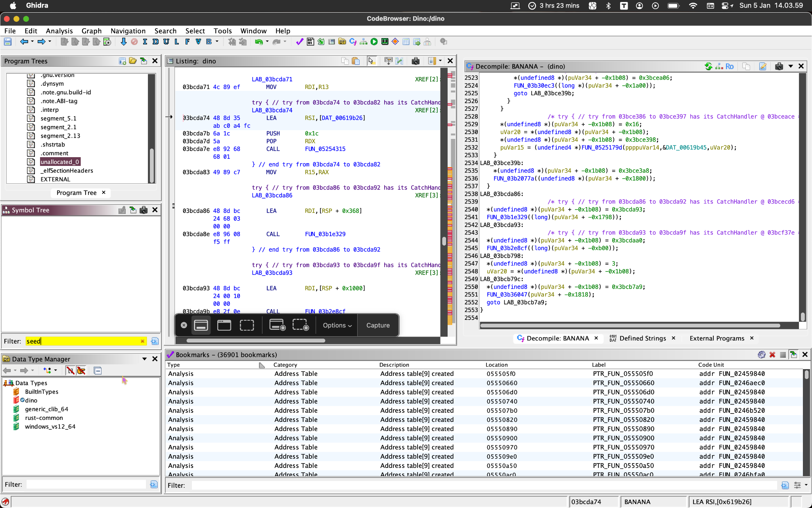The height and width of the screenshot is (508, 812).
Task: Click the Display Memory Map icon
Action: (385, 42)
